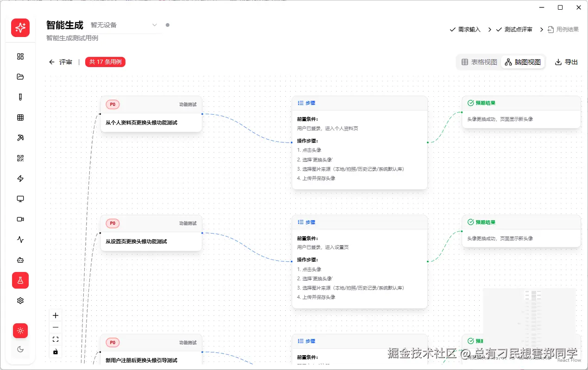Select the red flask icon in sidebar
588x370 pixels.
20,280
